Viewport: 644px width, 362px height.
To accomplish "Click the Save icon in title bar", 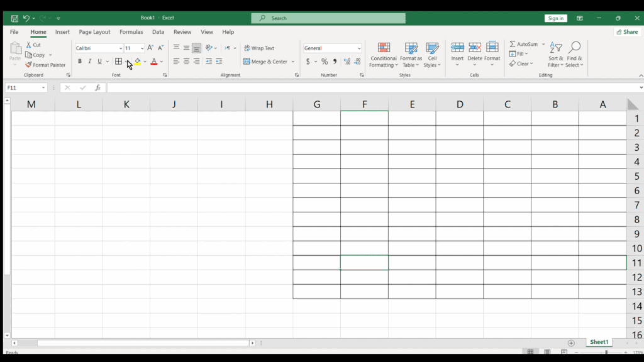I will tap(14, 18).
